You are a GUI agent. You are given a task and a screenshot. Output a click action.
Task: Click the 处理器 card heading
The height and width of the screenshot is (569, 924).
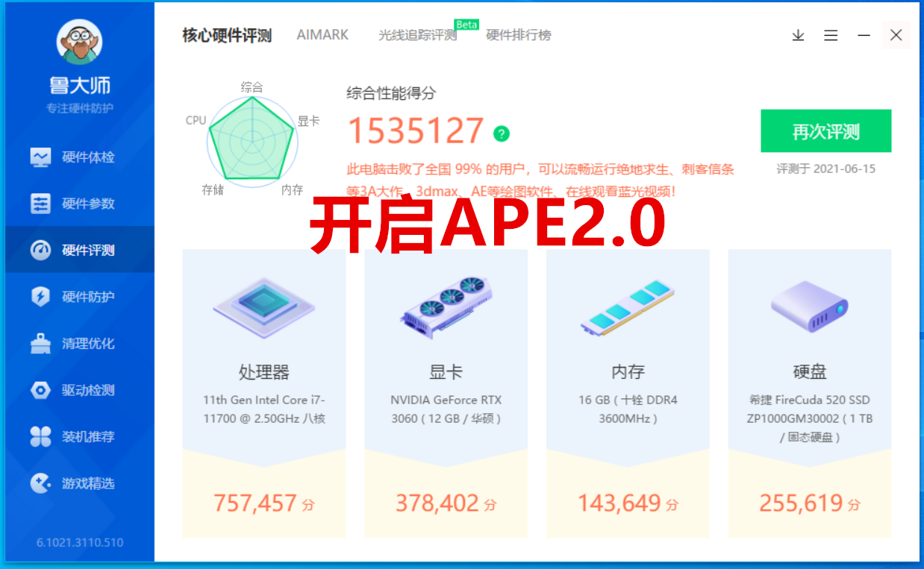click(x=263, y=371)
